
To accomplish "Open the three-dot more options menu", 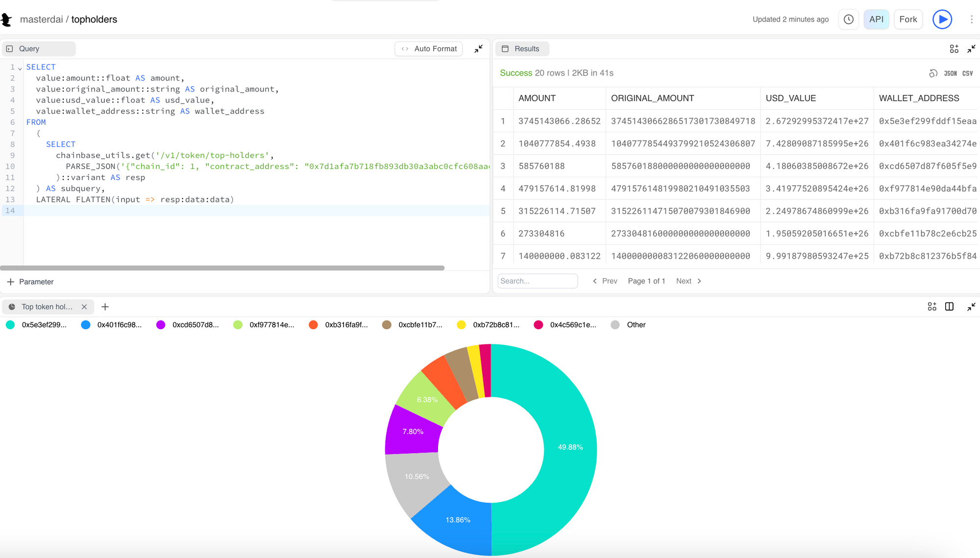I will pos(972,20).
